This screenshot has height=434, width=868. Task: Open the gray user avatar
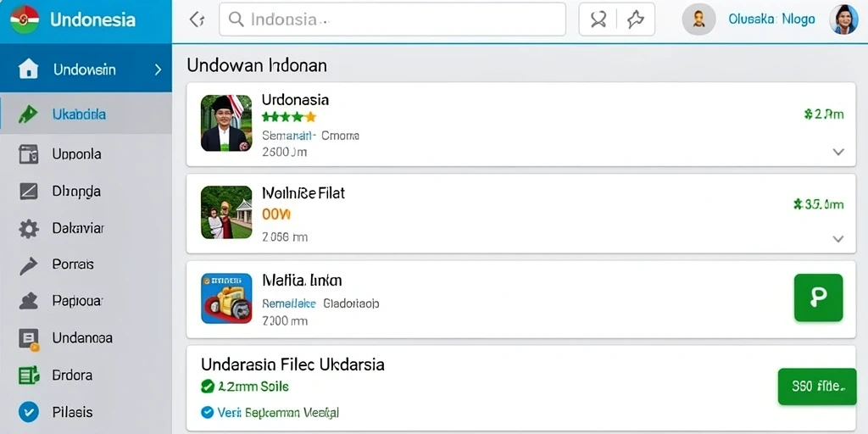tap(698, 19)
